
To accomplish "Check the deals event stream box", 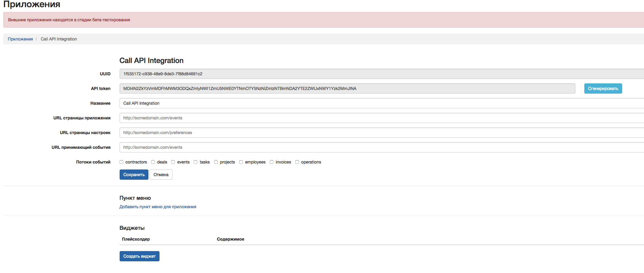I will [x=153, y=162].
